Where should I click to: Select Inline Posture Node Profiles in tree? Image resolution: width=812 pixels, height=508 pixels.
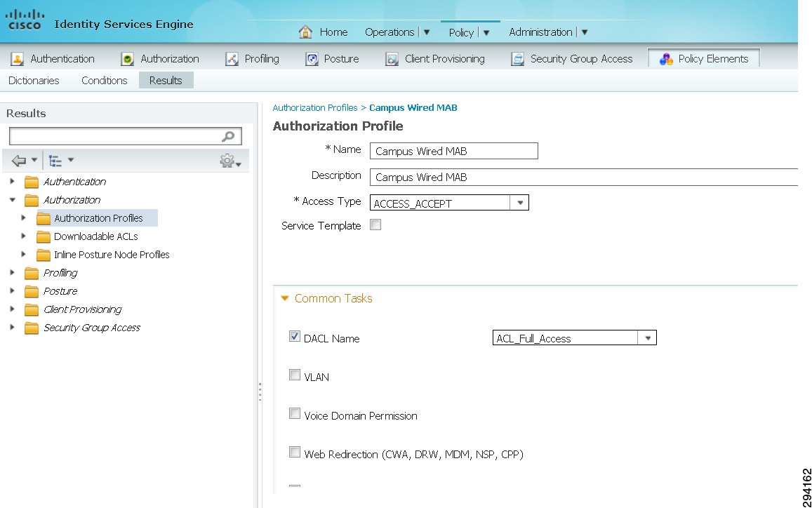click(x=112, y=254)
